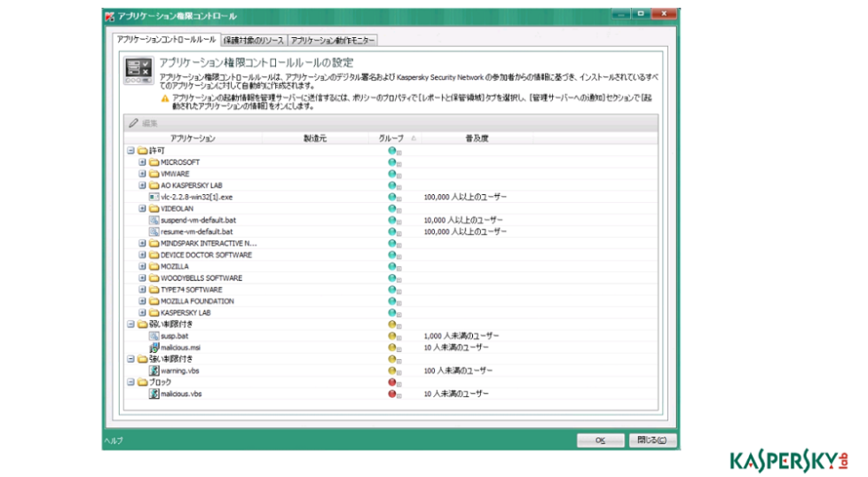The image size is (868, 477).
Task: Click '100 人未満のユーザー' for warning.vbs
Action: [x=458, y=371]
